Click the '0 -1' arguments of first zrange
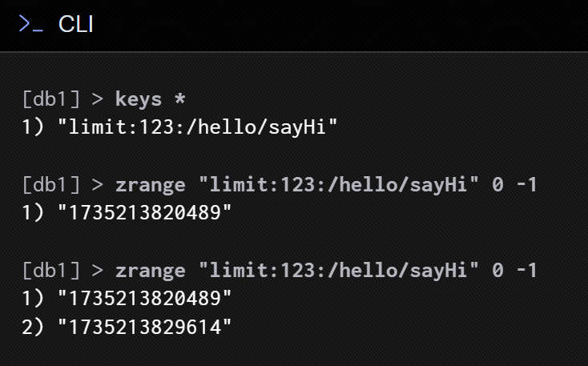Viewport: 588px width, 366px height. [514, 185]
